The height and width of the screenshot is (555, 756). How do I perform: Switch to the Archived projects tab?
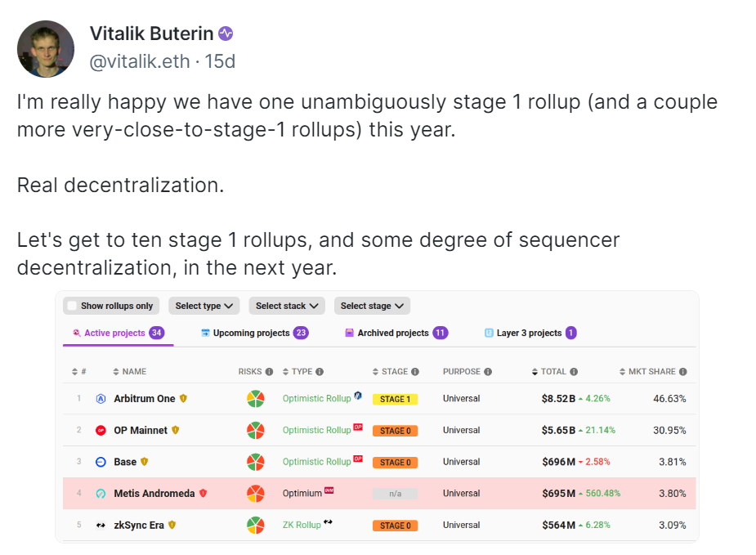(x=396, y=333)
